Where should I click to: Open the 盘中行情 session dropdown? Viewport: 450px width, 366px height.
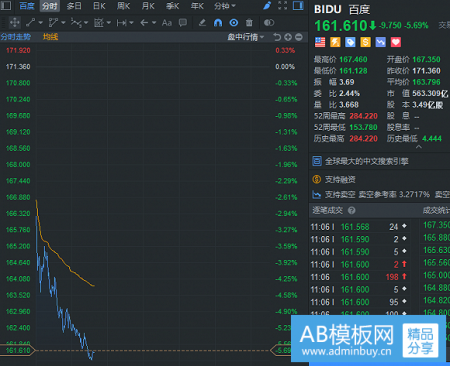[246, 37]
